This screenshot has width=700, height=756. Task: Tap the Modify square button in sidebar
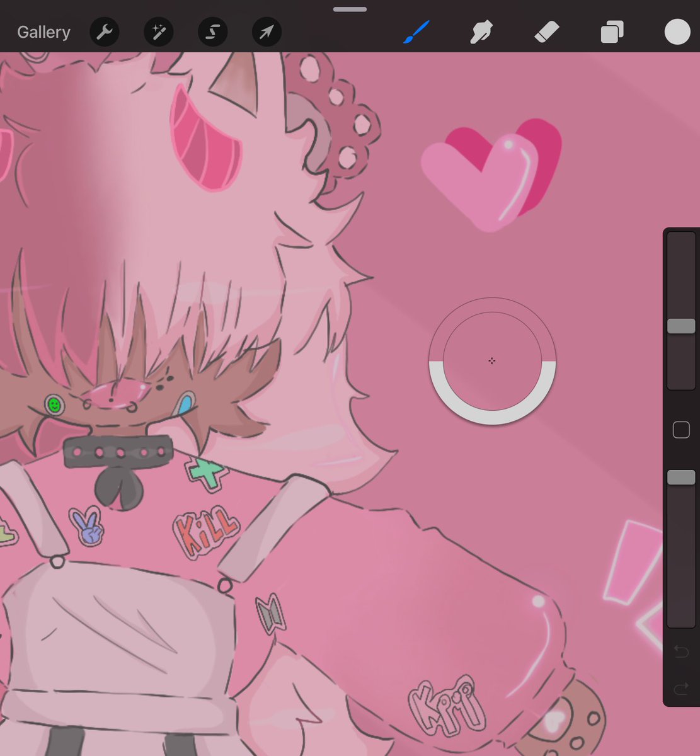coord(681,430)
